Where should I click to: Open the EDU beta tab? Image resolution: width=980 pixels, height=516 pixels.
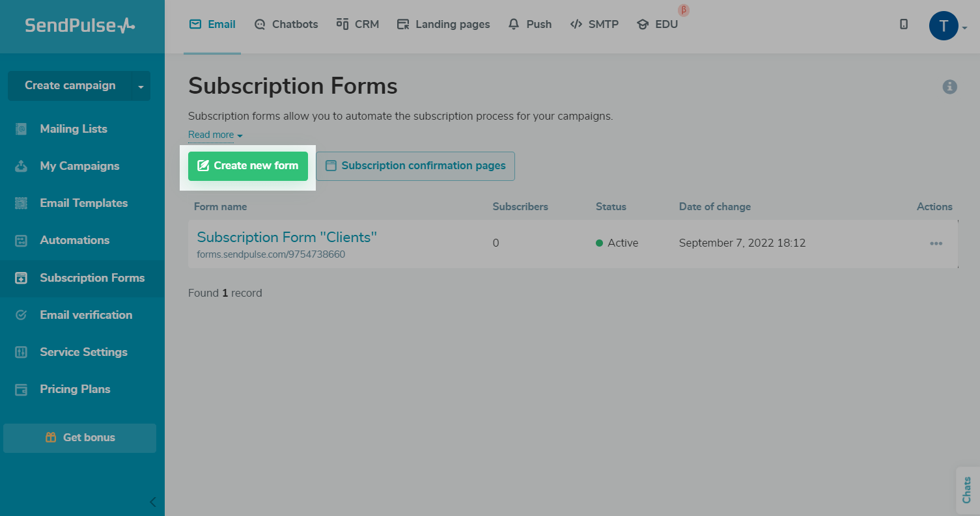(658, 25)
